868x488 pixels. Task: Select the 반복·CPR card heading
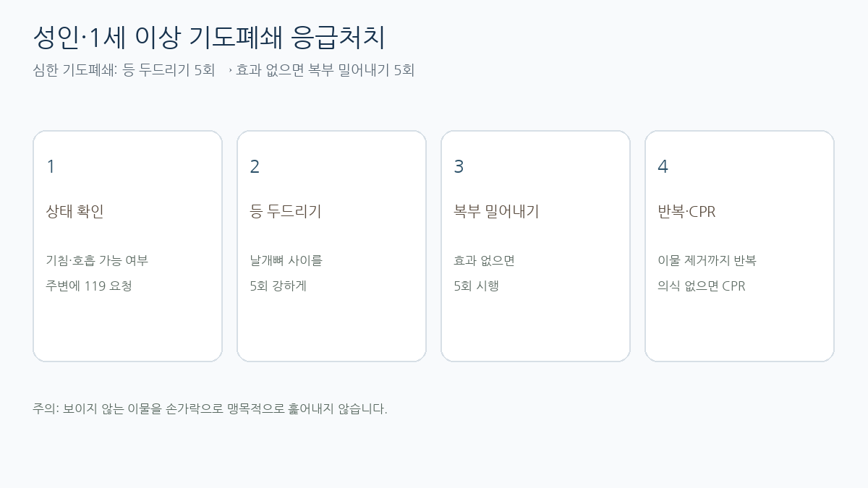point(686,212)
